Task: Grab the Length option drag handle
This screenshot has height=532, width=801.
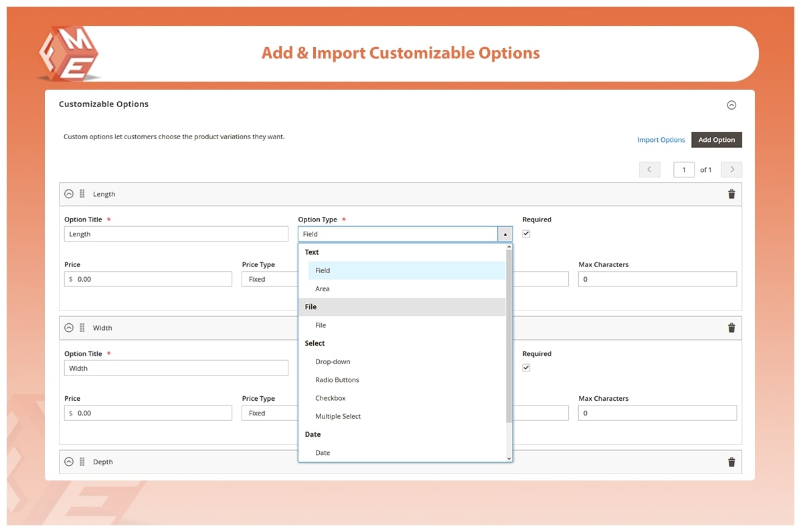Action: pyautogui.click(x=82, y=194)
